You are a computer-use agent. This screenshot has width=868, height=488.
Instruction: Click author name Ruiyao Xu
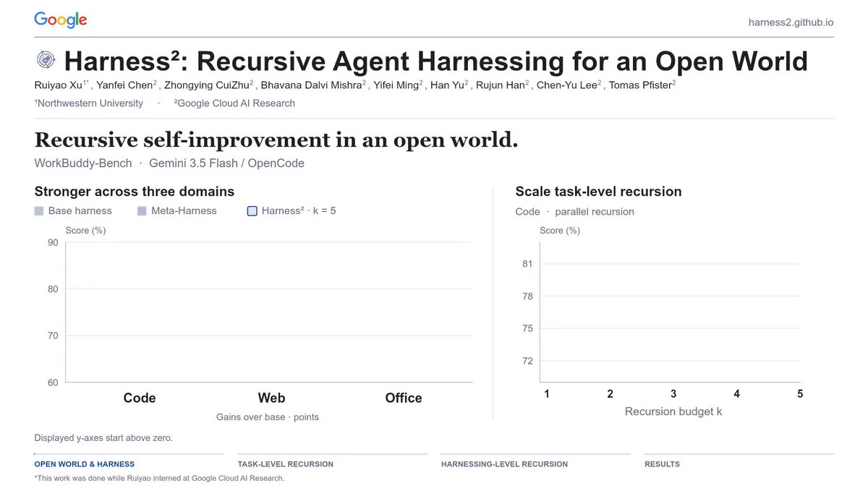[x=58, y=85]
